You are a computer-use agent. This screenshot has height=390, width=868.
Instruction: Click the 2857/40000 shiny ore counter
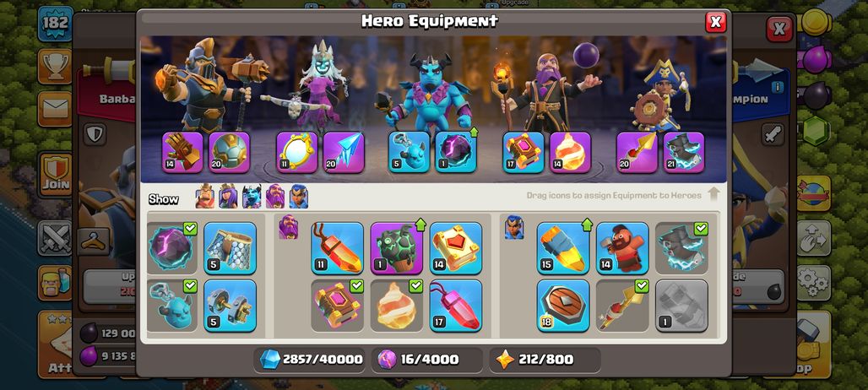(x=312, y=360)
